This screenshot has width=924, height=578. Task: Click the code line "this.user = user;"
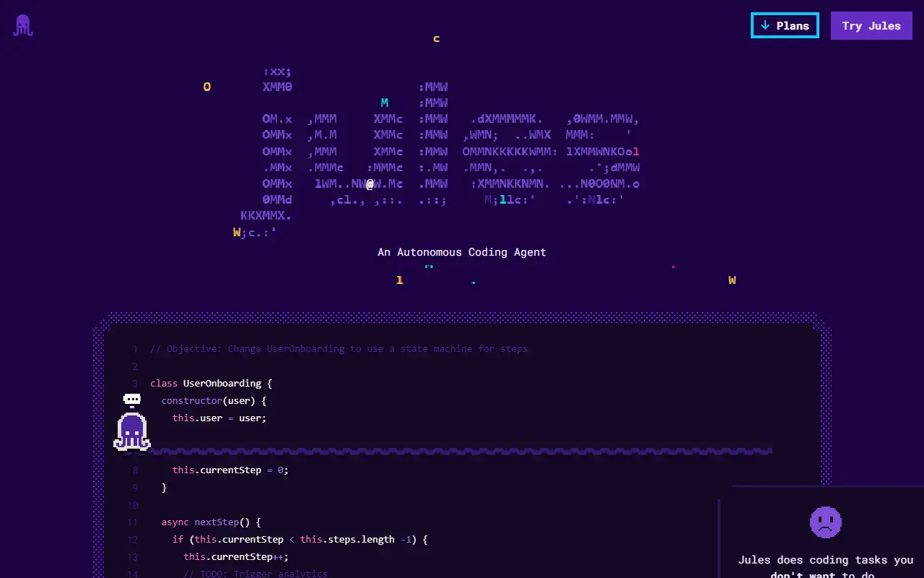(219, 418)
